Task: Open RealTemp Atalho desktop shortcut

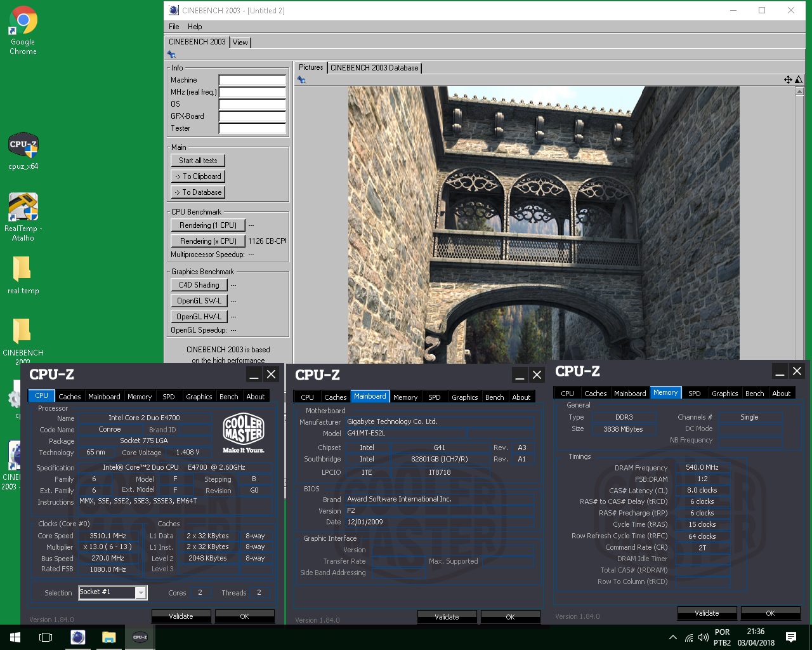Action: coord(23,217)
